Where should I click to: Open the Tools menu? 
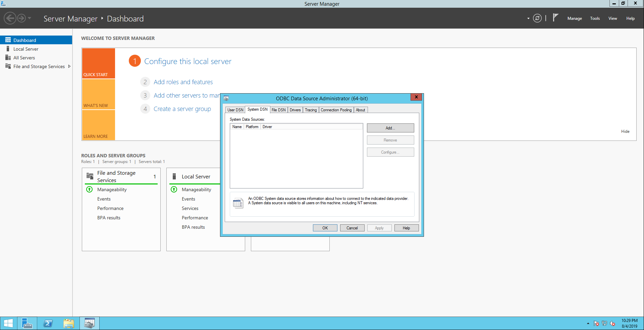tap(595, 18)
